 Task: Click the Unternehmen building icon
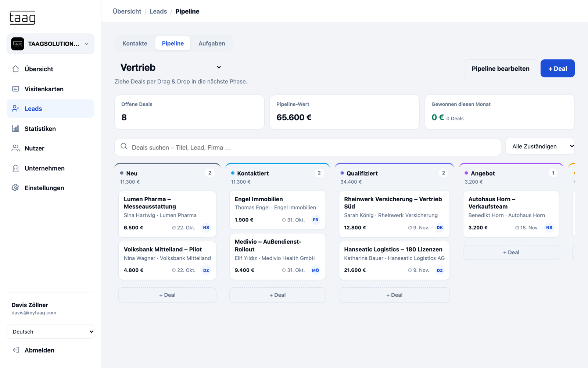pos(15,168)
